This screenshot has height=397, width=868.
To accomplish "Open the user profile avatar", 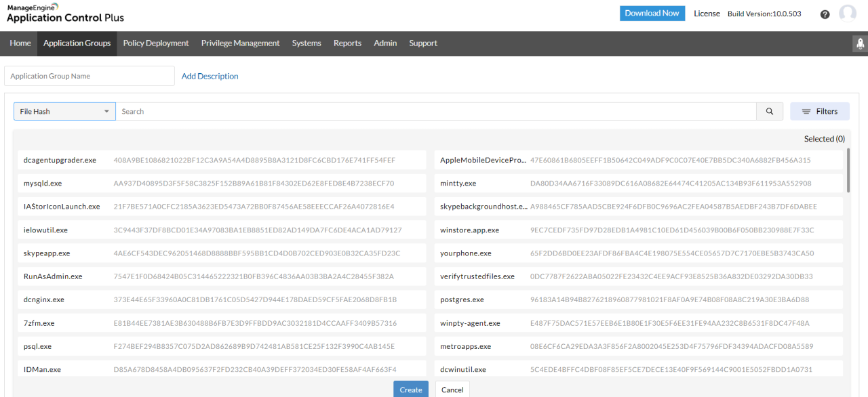I will 848,13.
